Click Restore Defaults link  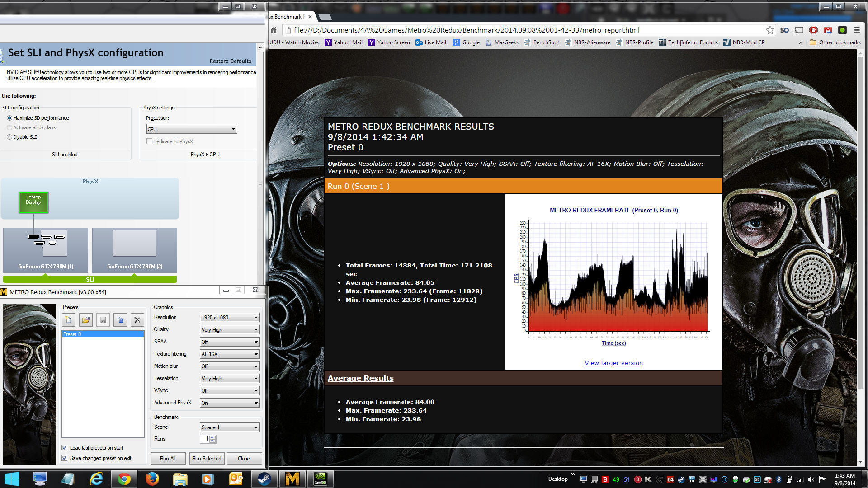pyautogui.click(x=230, y=61)
